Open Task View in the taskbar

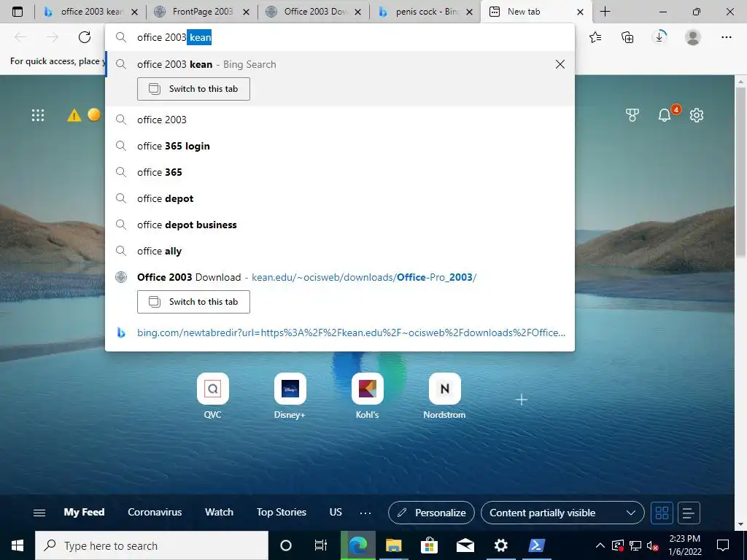click(321, 545)
